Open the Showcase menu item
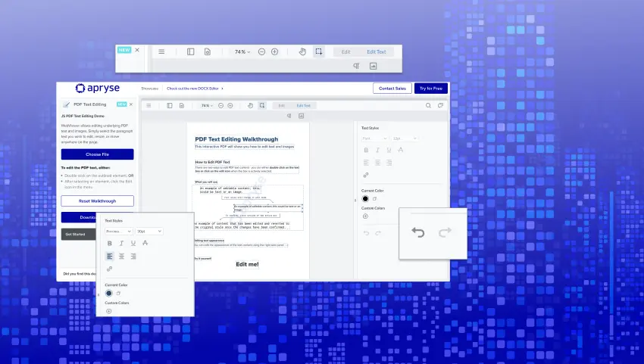The width and height of the screenshot is (644, 364). pos(149,89)
